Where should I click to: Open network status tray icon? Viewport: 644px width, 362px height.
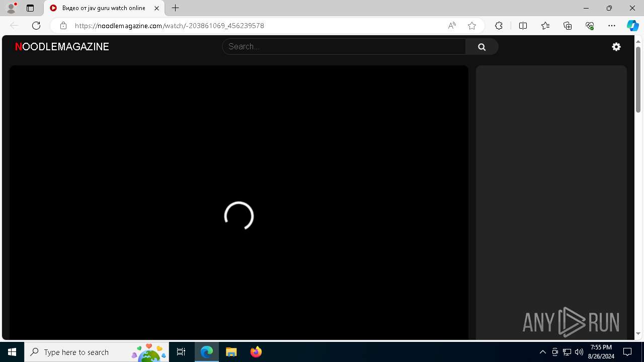click(x=567, y=352)
